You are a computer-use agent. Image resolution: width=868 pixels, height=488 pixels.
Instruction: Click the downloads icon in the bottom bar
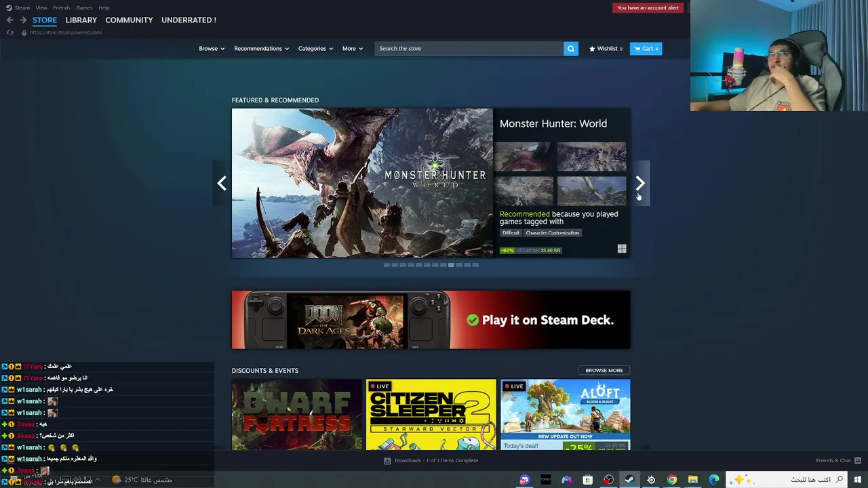point(387,461)
